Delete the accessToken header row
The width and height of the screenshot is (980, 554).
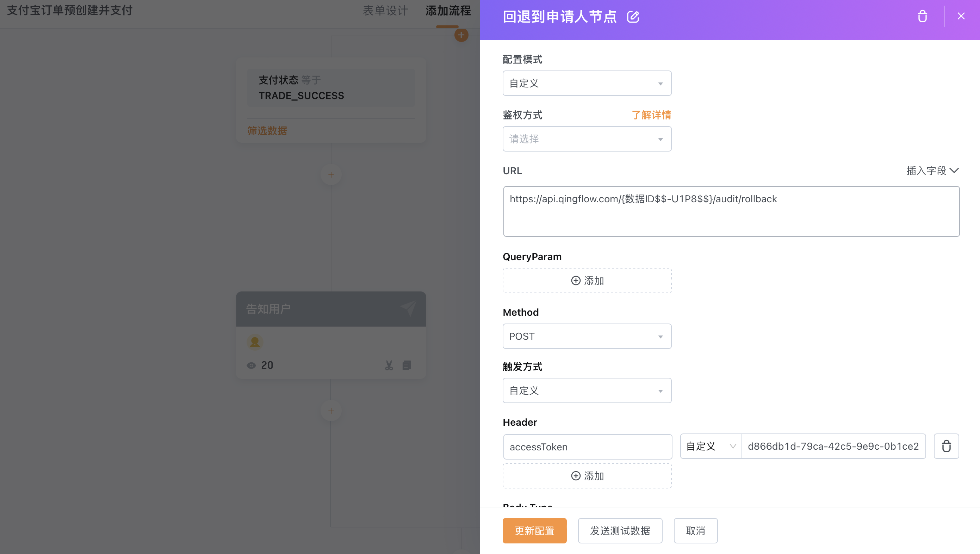pyautogui.click(x=946, y=446)
